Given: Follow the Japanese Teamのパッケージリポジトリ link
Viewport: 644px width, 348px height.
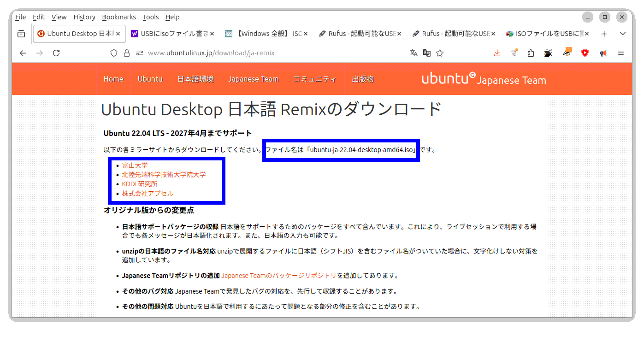Looking at the screenshot, I should pos(279,276).
